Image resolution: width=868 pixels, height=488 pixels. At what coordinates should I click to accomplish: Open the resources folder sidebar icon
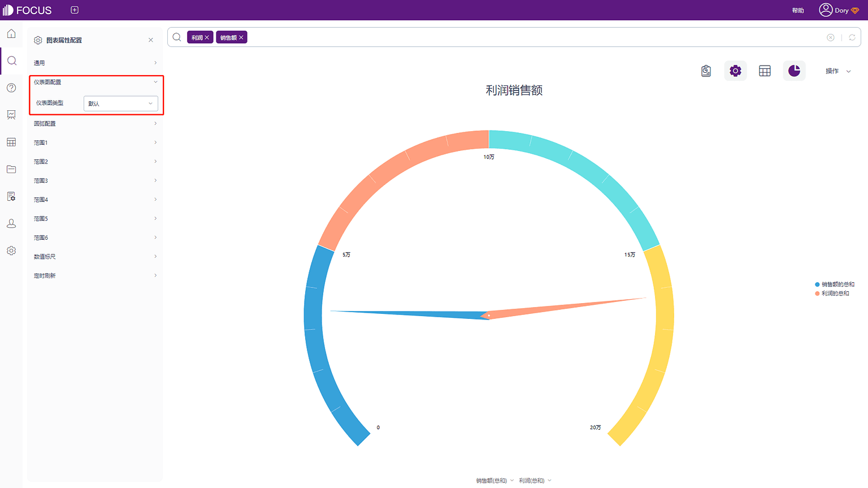[11, 169]
